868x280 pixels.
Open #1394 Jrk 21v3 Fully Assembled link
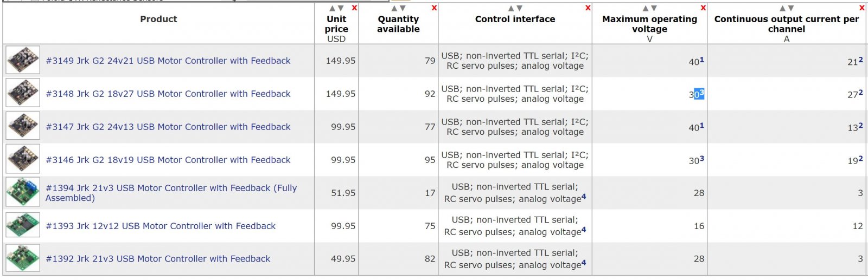point(171,193)
